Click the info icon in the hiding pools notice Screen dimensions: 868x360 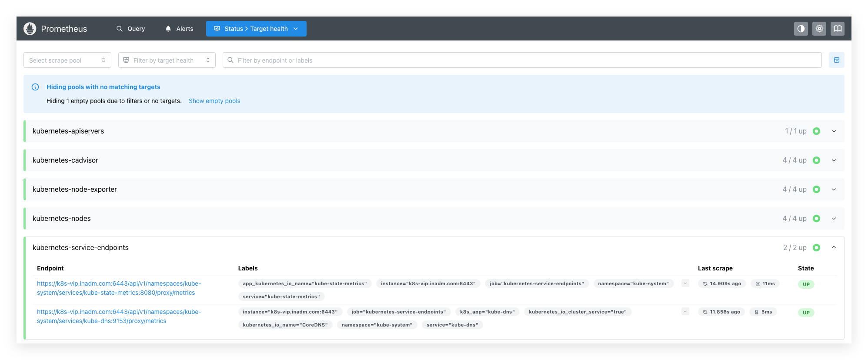pyautogui.click(x=35, y=87)
